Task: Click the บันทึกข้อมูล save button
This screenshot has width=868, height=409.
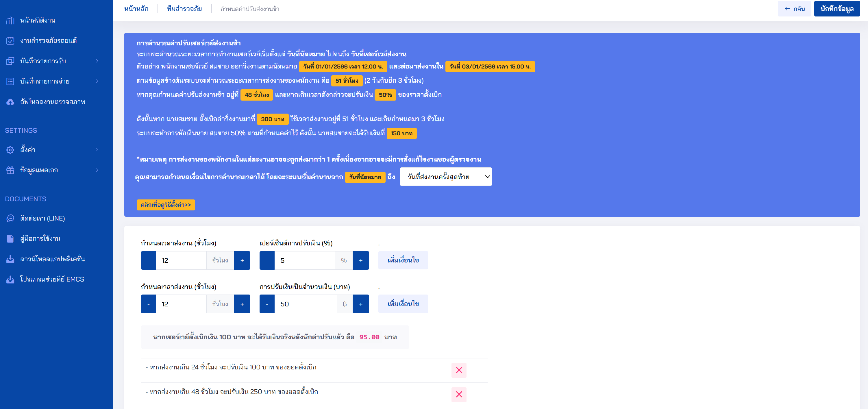Action: click(x=837, y=8)
